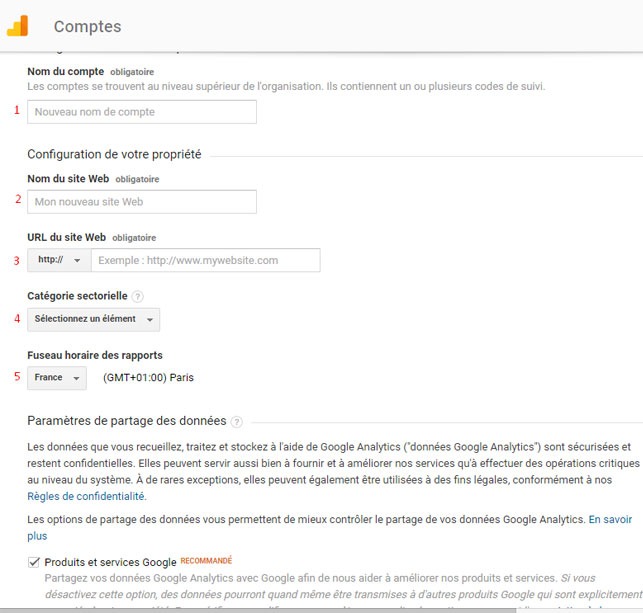
Task: Open the http:// protocol dropdown
Action: pyautogui.click(x=59, y=260)
